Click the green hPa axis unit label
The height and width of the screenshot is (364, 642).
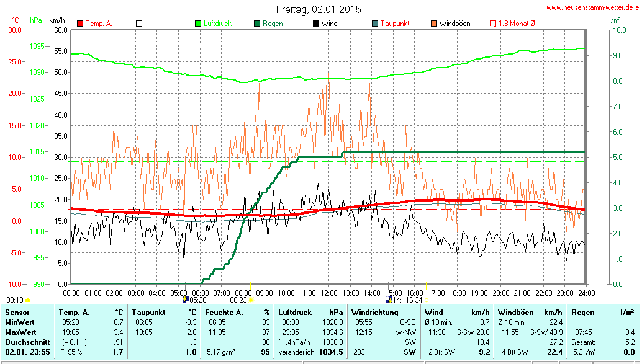[36, 20]
